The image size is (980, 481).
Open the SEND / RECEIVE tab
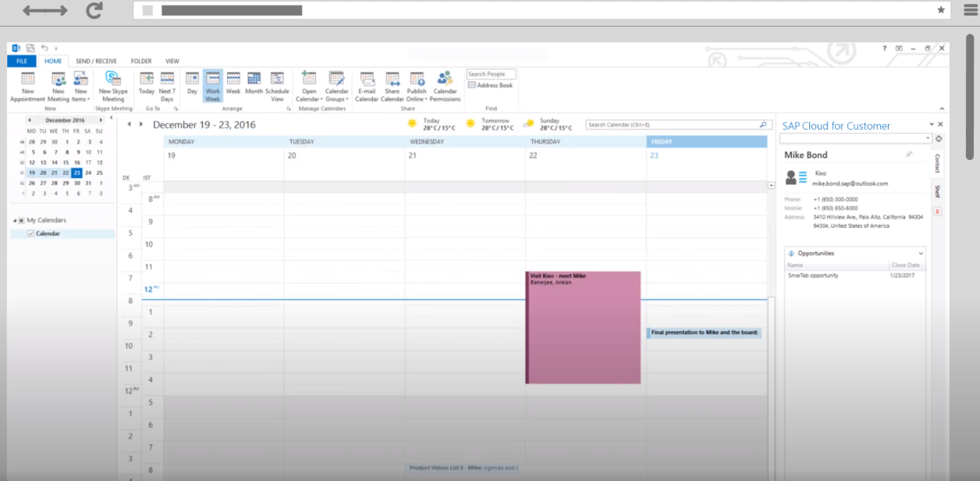(x=96, y=61)
